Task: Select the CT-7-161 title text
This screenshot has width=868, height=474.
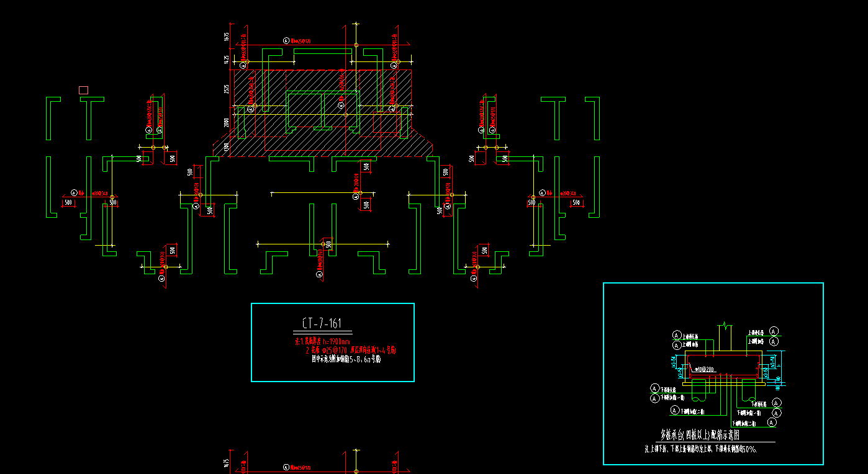Action: pyautogui.click(x=322, y=323)
